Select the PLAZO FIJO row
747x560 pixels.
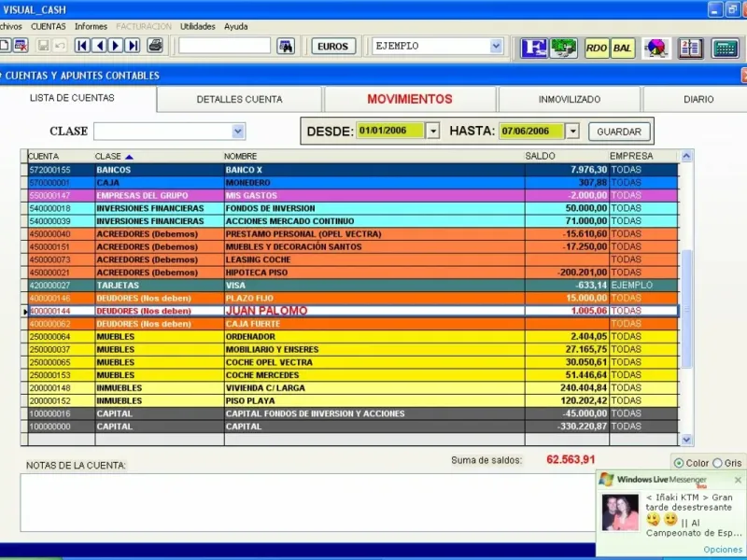point(354,299)
